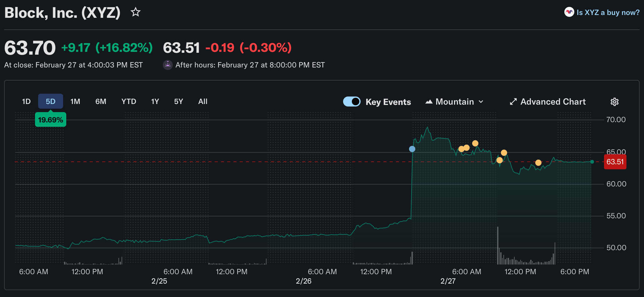This screenshot has height=297, width=644.
Task: Click the logo beside "Is XYZ a buy now?"
Action: click(569, 12)
